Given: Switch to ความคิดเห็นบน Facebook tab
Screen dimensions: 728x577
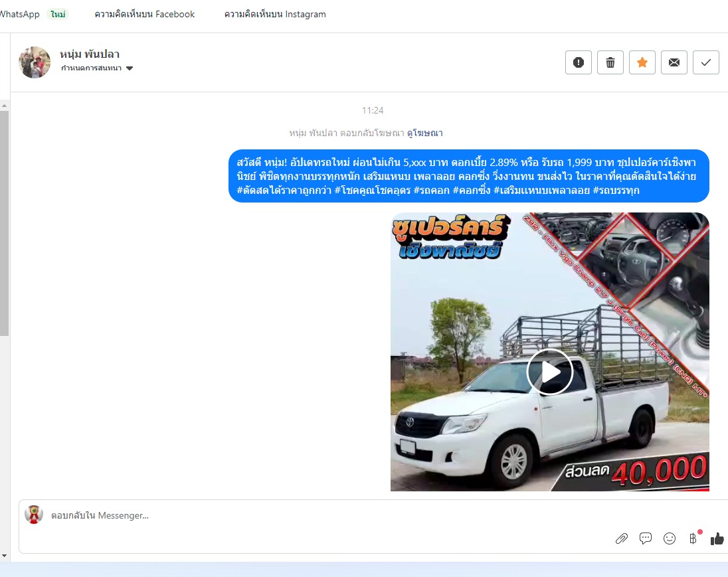Looking at the screenshot, I should (x=145, y=15).
